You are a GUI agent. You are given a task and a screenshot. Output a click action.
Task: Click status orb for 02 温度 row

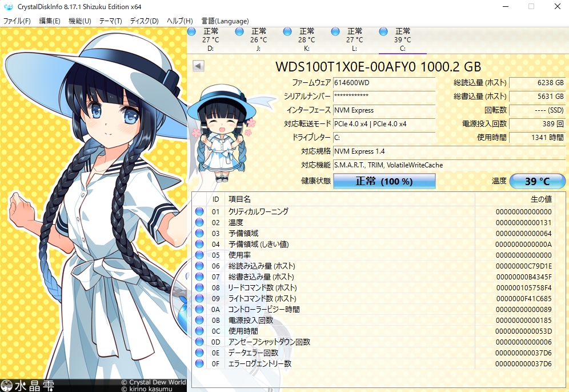pos(199,222)
